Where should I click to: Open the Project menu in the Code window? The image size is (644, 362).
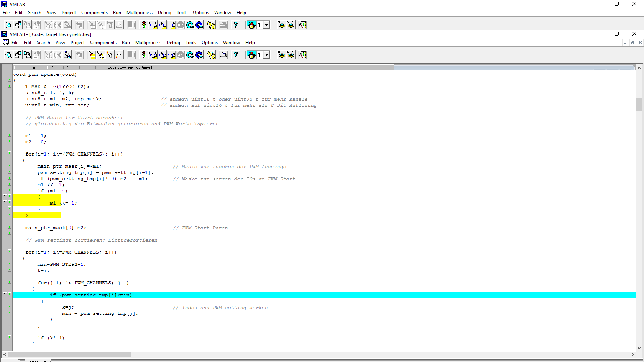(x=77, y=43)
